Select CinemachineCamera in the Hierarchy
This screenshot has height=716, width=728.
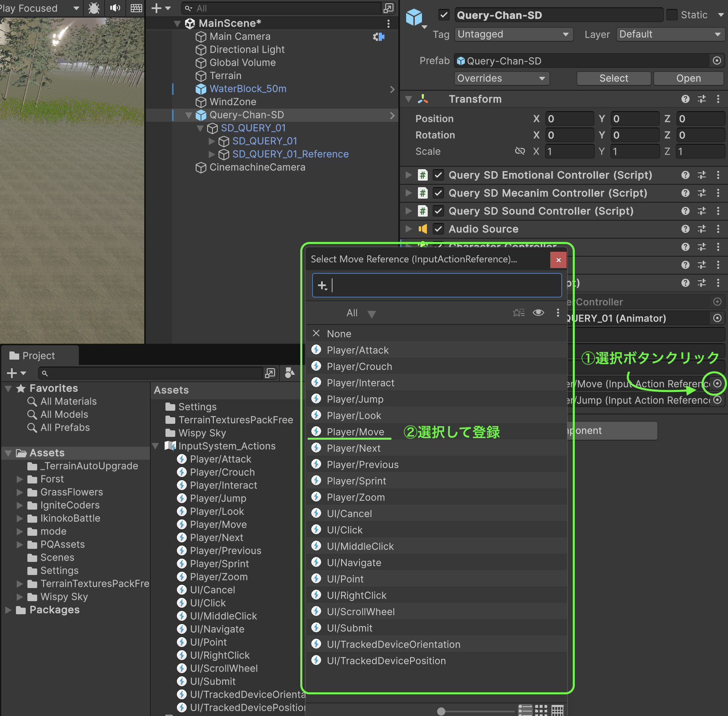click(x=257, y=168)
